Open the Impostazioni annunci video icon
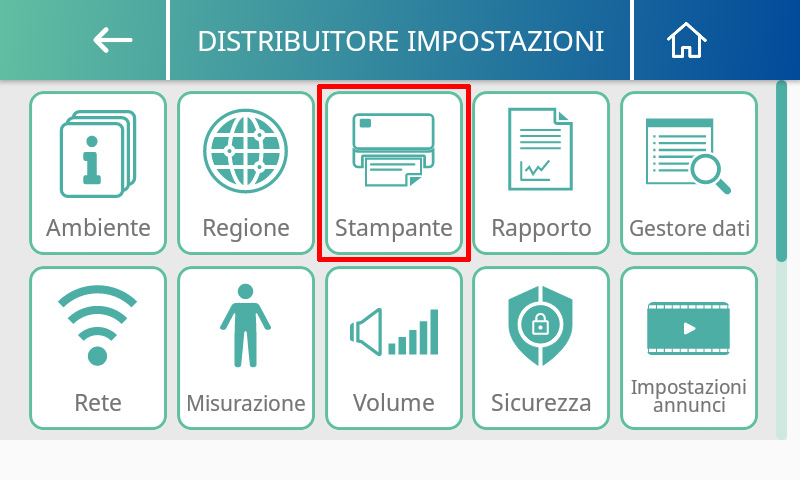Screen dimensions: 800x480 (688, 329)
